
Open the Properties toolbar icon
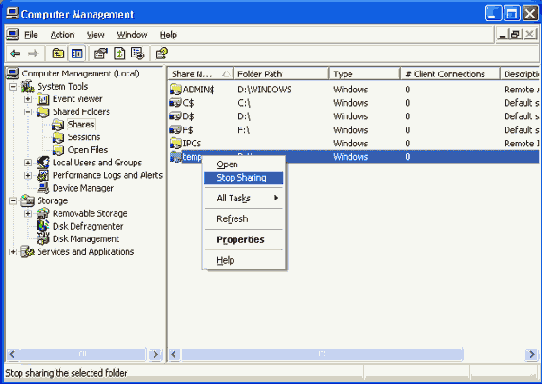pyautogui.click(x=101, y=54)
